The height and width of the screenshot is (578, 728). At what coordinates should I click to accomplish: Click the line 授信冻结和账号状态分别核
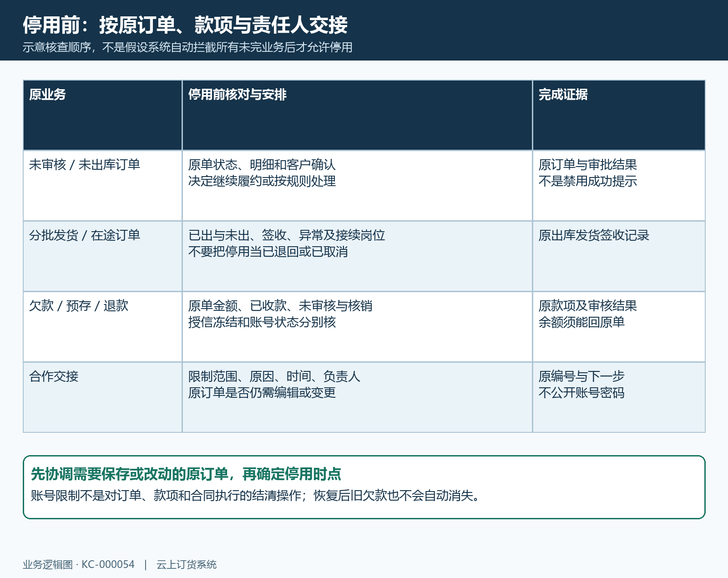pyautogui.click(x=262, y=322)
